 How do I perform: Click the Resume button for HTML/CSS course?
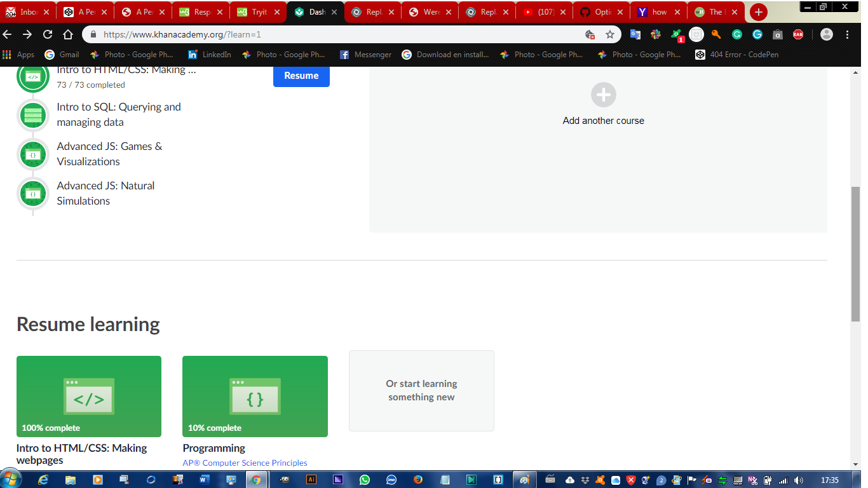point(301,76)
